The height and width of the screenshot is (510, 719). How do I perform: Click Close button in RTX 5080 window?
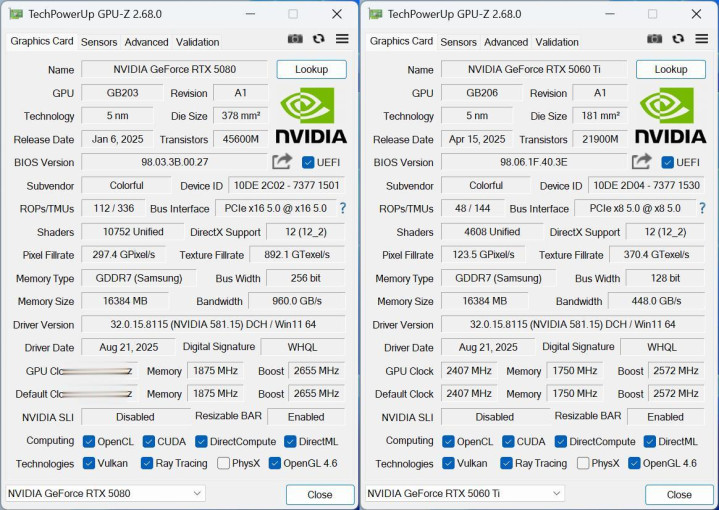click(320, 494)
